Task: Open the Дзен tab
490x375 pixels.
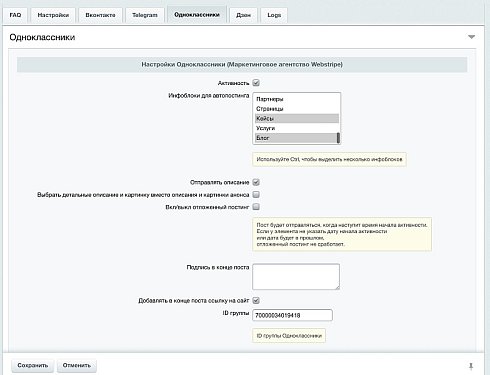Action: tap(243, 15)
